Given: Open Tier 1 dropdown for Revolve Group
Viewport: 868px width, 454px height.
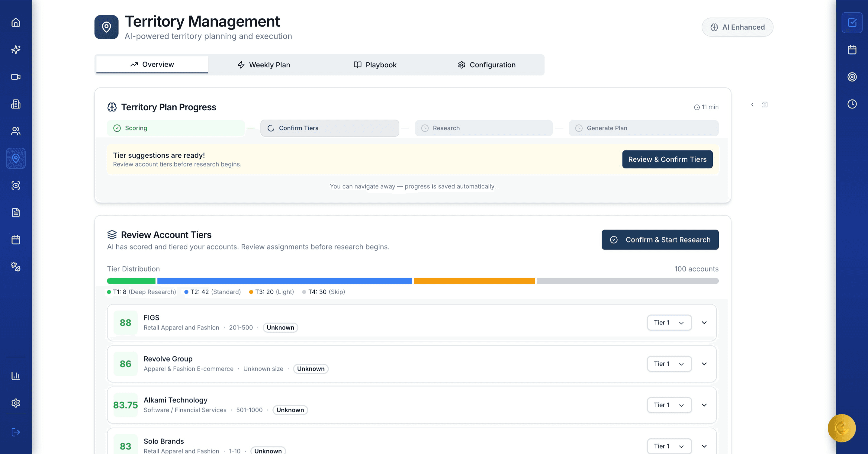Looking at the screenshot, I should click(669, 364).
